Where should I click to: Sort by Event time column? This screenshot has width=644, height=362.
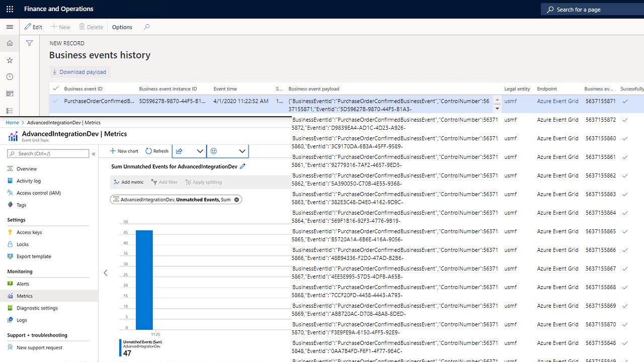(225, 89)
